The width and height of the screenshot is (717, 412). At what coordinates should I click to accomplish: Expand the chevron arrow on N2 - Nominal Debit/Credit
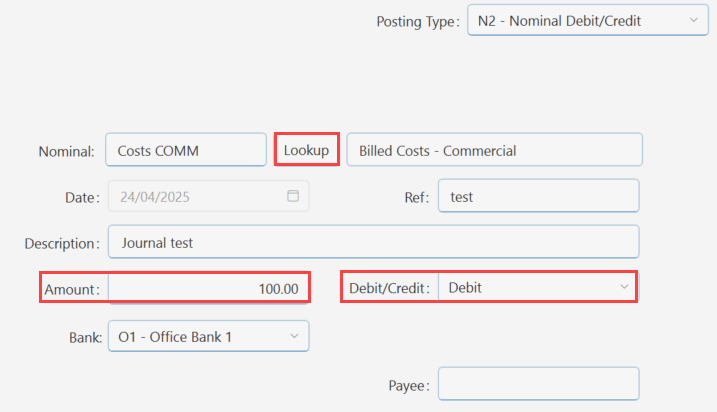(x=694, y=20)
